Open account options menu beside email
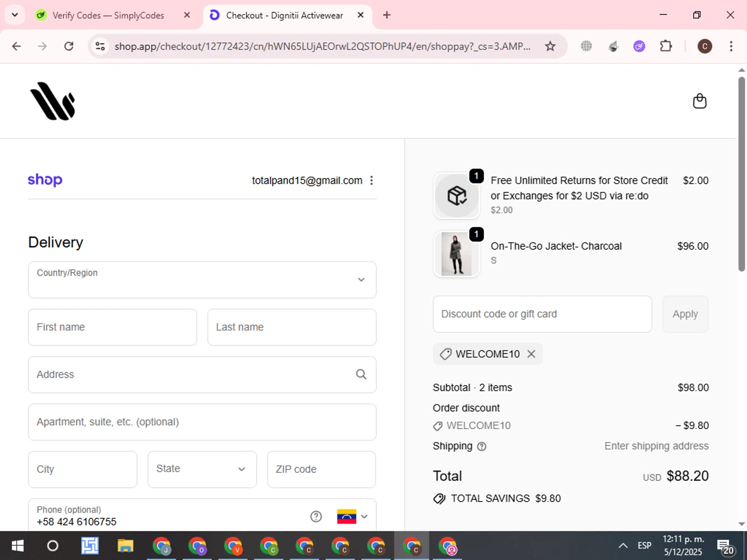The height and width of the screenshot is (560, 747). point(372,180)
